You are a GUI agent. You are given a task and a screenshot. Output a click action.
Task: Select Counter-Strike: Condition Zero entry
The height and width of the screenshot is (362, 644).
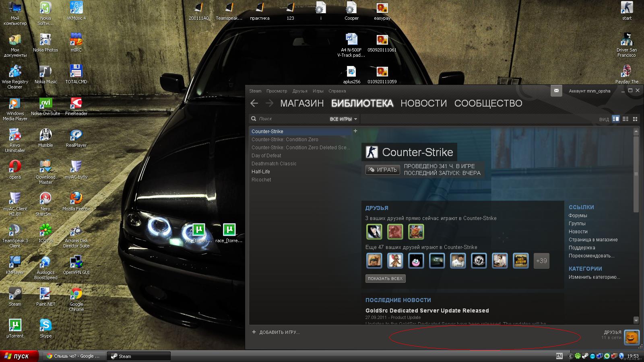[x=300, y=140]
